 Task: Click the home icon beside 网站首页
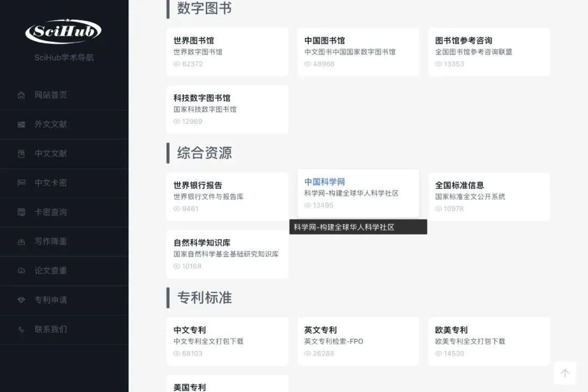(x=21, y=95)
